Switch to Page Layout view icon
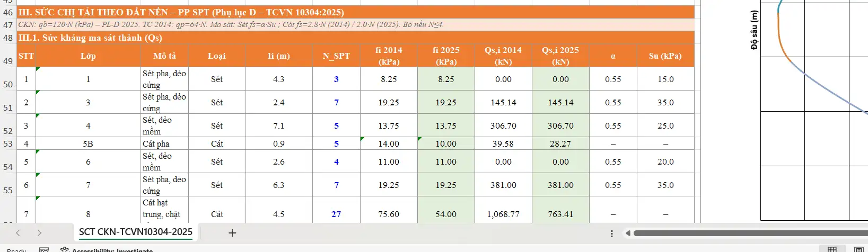The image size is (868, 252). 858,250
